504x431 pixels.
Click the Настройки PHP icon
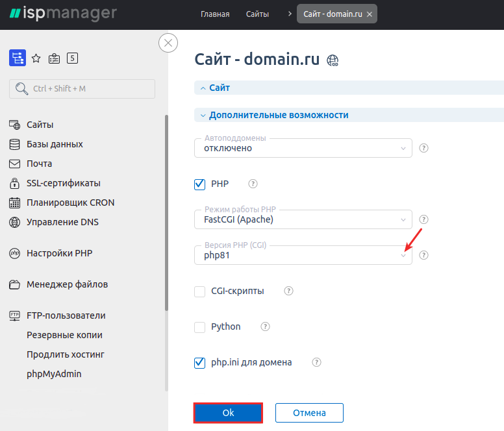coord(14,253)
